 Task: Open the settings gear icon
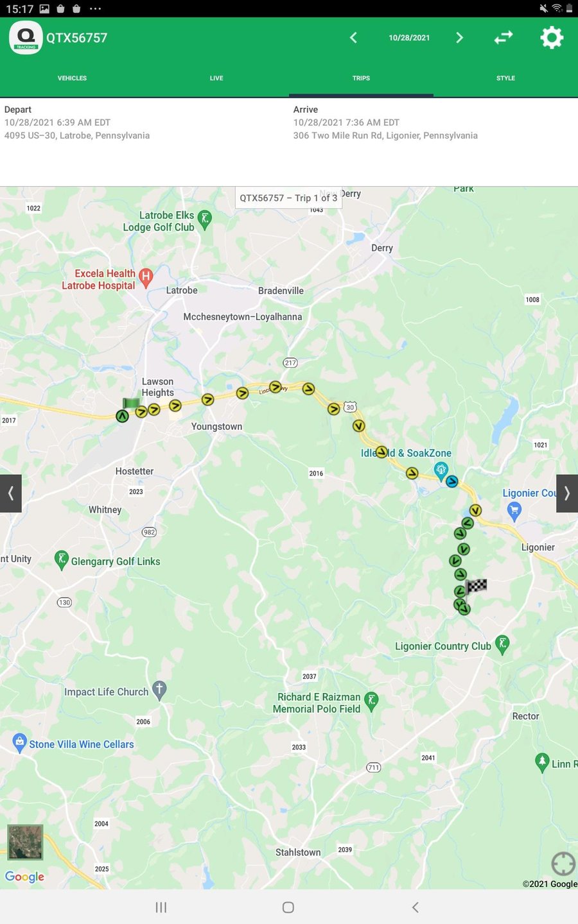point(552,38)
